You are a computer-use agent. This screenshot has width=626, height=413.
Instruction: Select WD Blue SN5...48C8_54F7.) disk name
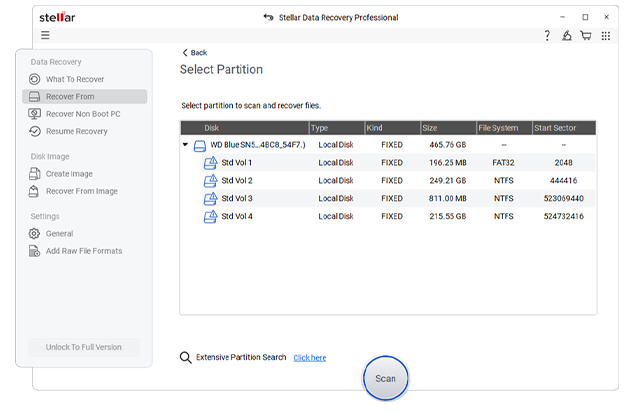(258, 145)
